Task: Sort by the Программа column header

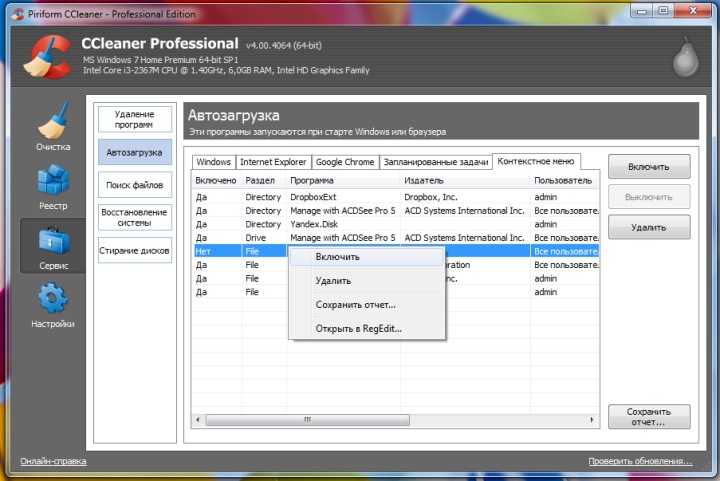Action: (x=343, y=180)
